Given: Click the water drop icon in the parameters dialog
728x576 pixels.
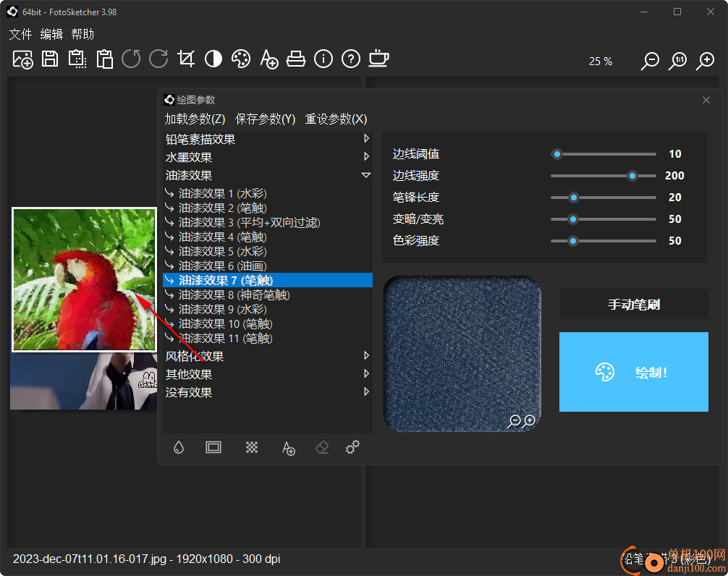Looking at the screenshot, I should [x=179, y=447].
